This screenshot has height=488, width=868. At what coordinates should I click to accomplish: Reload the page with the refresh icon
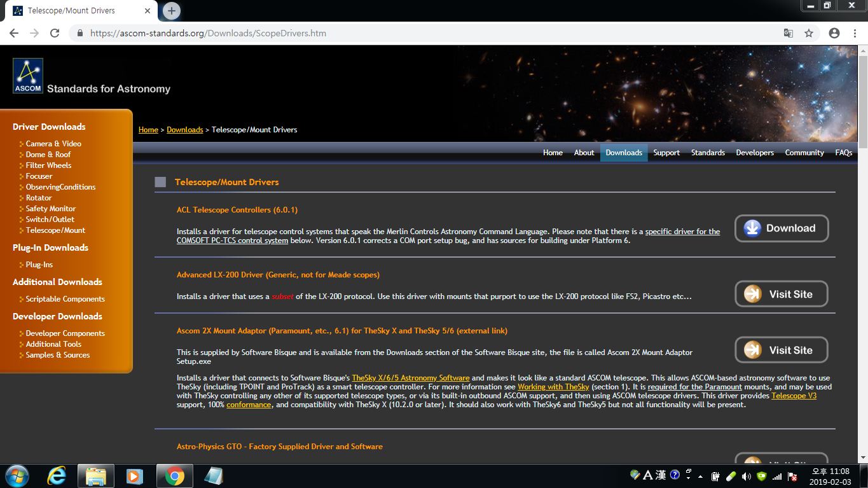point(55,33)
